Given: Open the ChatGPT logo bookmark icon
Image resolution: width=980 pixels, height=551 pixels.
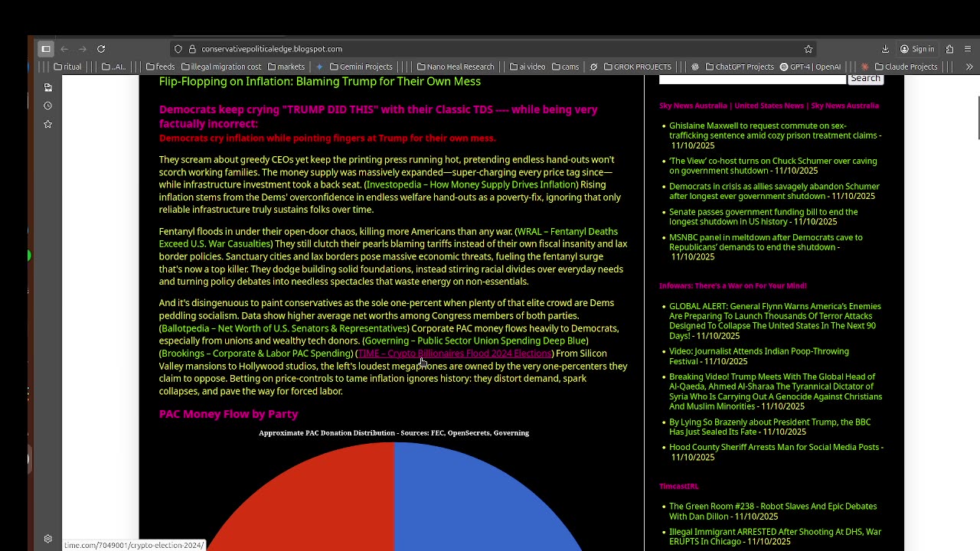Looking at the screenshot, I should [x=695, y=67].
